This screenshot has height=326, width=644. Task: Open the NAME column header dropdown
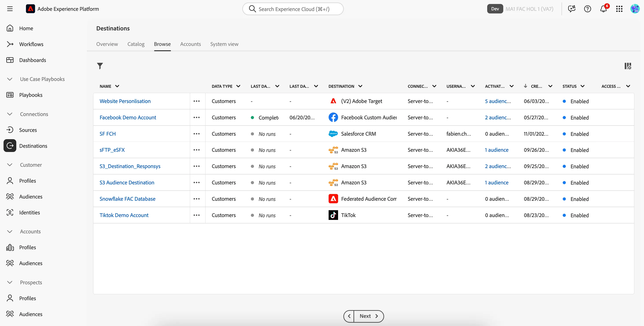point(117,86)
